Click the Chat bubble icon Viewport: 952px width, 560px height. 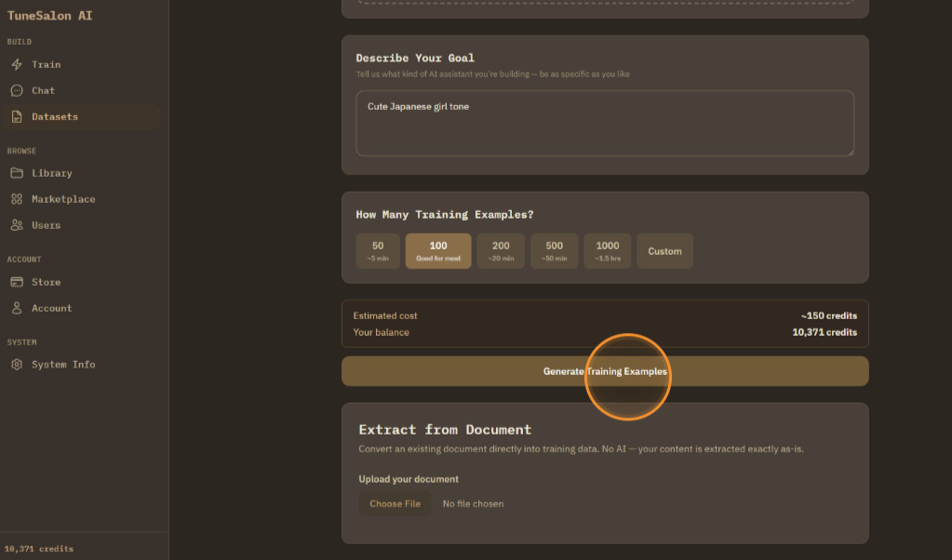coord(17,90)
